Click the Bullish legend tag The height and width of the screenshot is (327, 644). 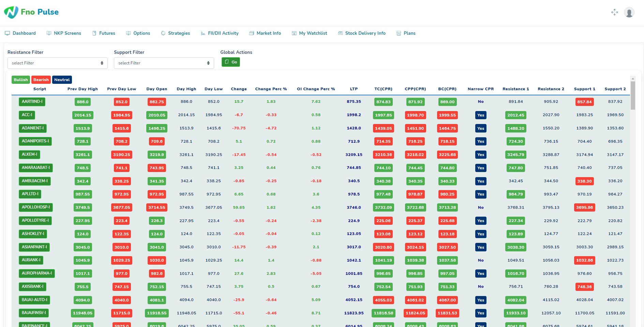21,80
